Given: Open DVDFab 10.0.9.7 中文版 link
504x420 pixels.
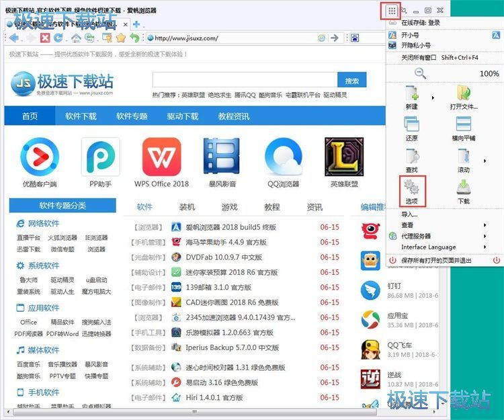Looking at the screenshot, I should pos(224,257).
